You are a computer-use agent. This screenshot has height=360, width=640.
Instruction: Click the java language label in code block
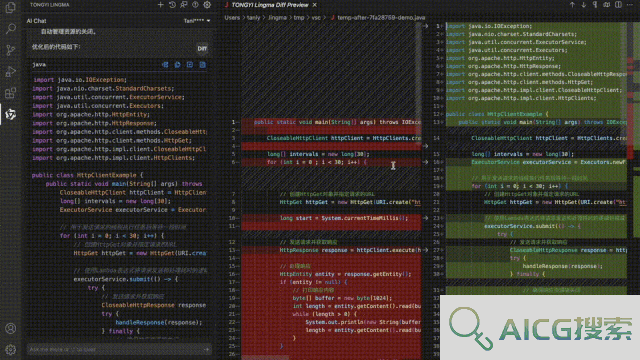point(39,64)
